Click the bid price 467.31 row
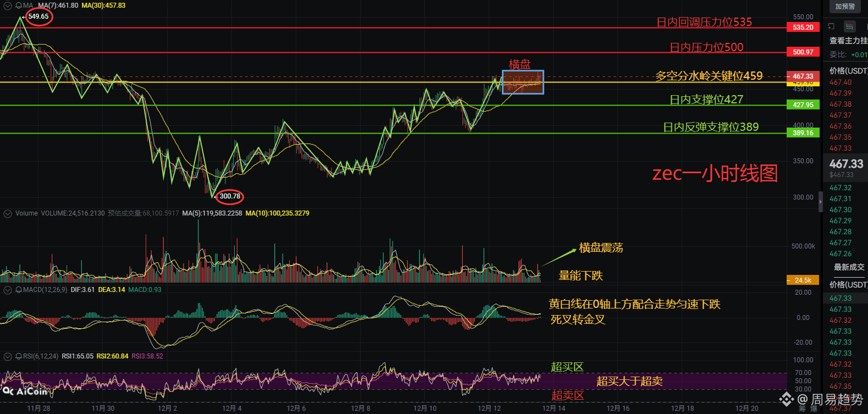The image size is (868, 414). (841, 199)
